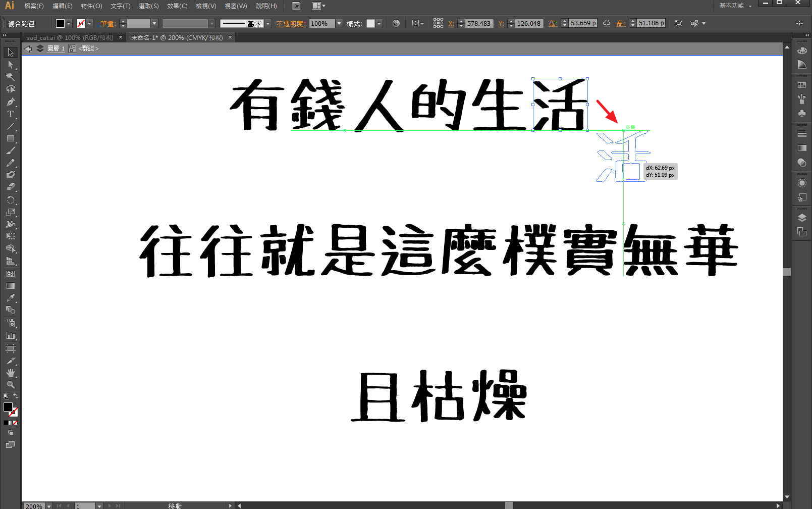Open the stroke weight dropdown

[154, 24]
